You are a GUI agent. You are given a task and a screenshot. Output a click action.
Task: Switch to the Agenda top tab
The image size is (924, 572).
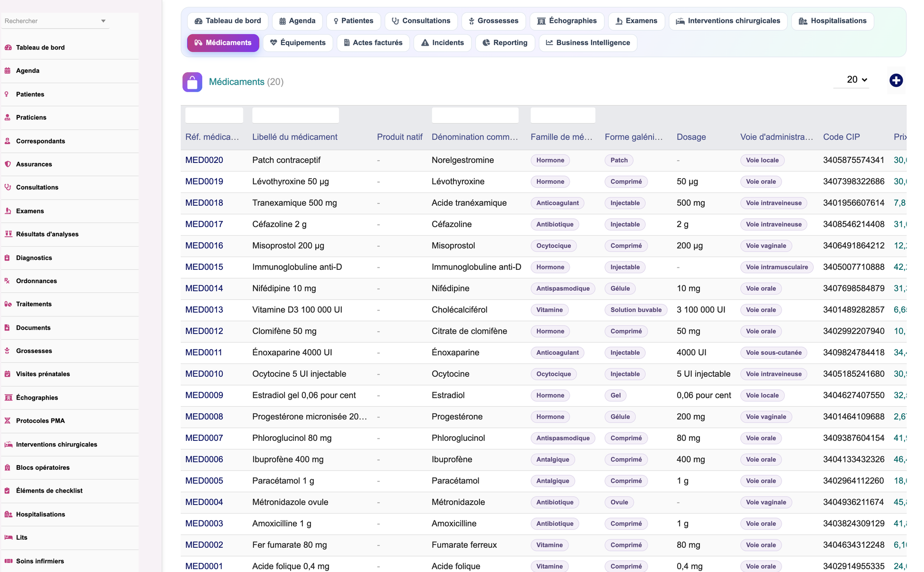pyautogui.click(x=297, y=21)
